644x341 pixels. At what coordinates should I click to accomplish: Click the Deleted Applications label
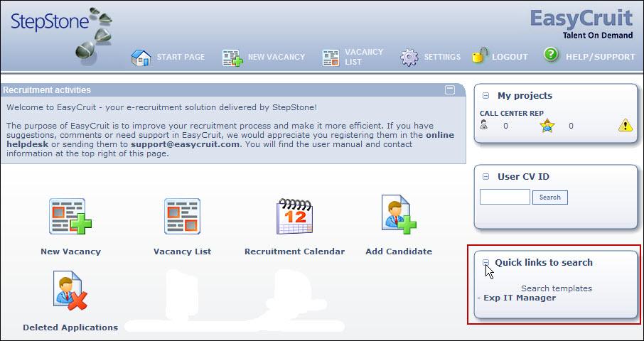tap(70, 328)
